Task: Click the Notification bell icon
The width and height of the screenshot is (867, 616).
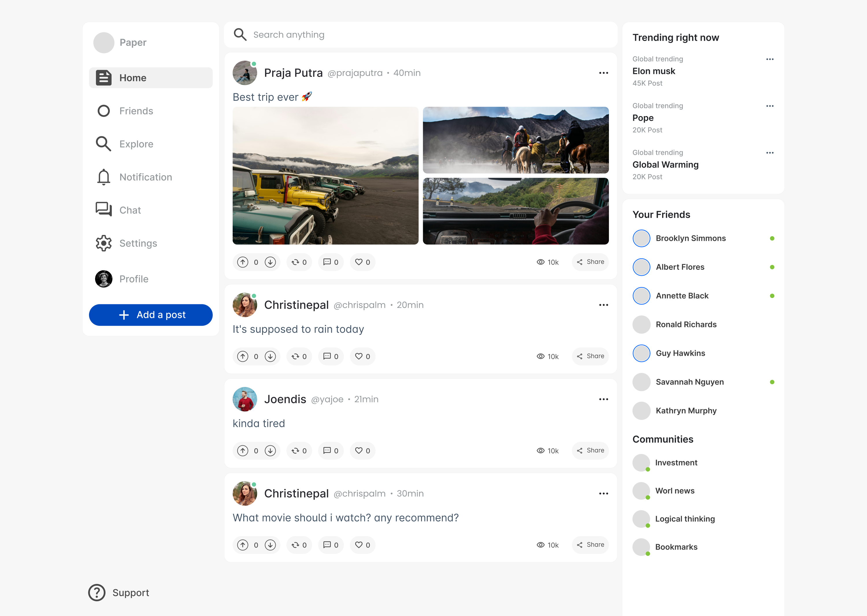Action: [x=103, y=177]
